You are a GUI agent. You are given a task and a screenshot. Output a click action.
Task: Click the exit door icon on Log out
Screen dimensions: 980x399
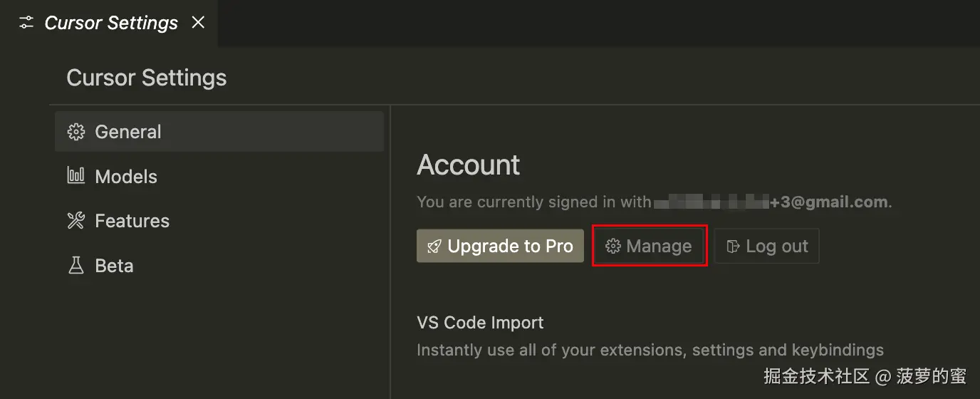pyautogui.click(x=732, y=247)
